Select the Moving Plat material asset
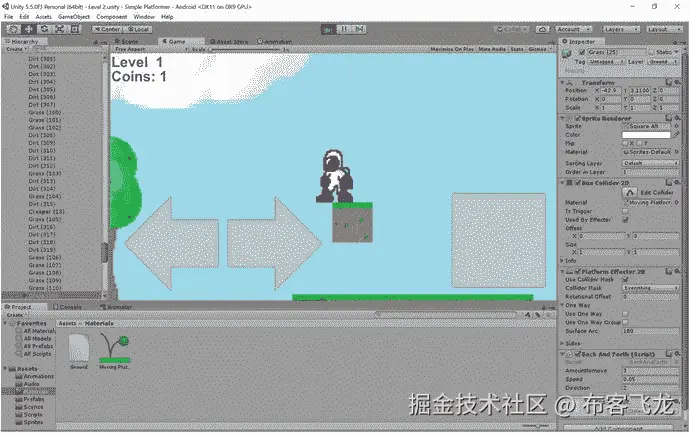 tap(114, 351)
